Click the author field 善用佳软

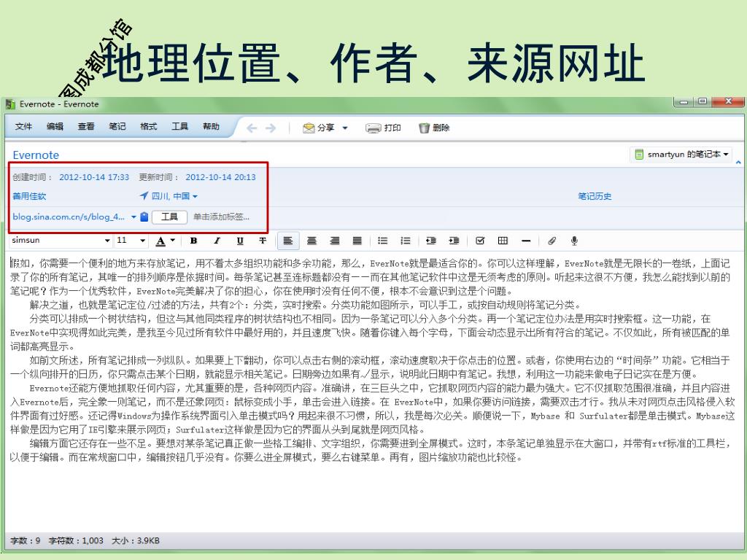29,196
